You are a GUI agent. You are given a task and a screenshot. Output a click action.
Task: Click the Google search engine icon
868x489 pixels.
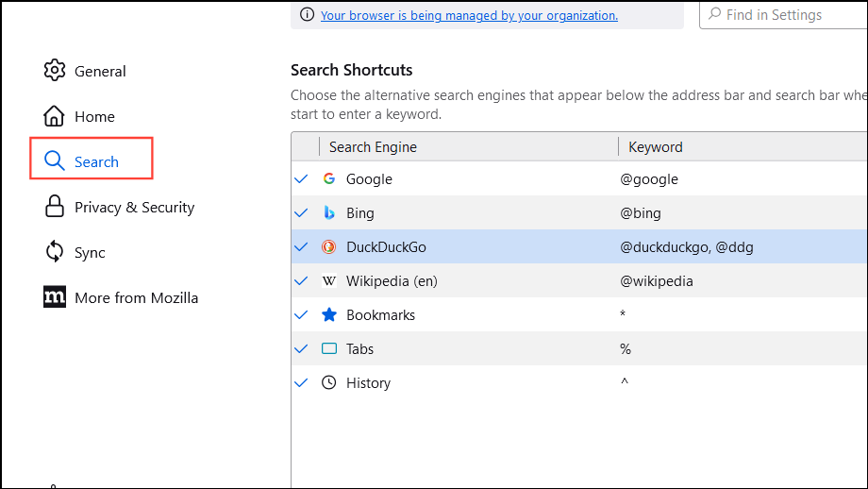pos(329,178)
